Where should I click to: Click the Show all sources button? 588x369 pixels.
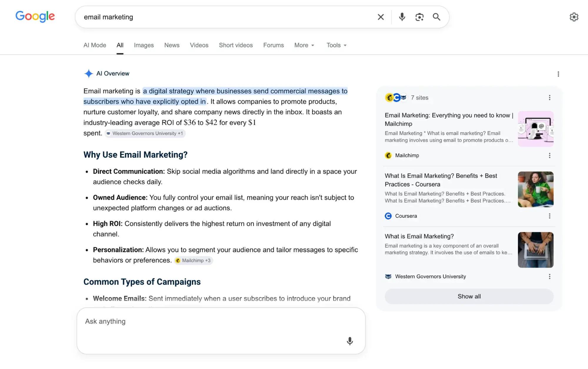469,296
